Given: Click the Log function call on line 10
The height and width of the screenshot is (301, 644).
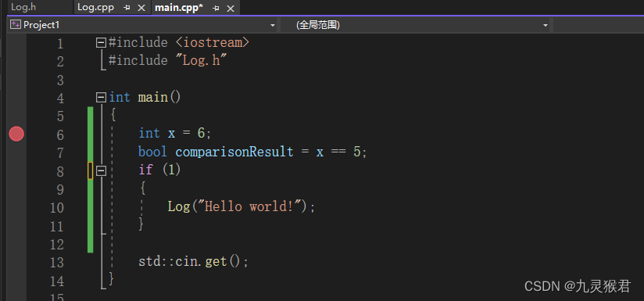Looking at the screenshot, I should (179, 206).
